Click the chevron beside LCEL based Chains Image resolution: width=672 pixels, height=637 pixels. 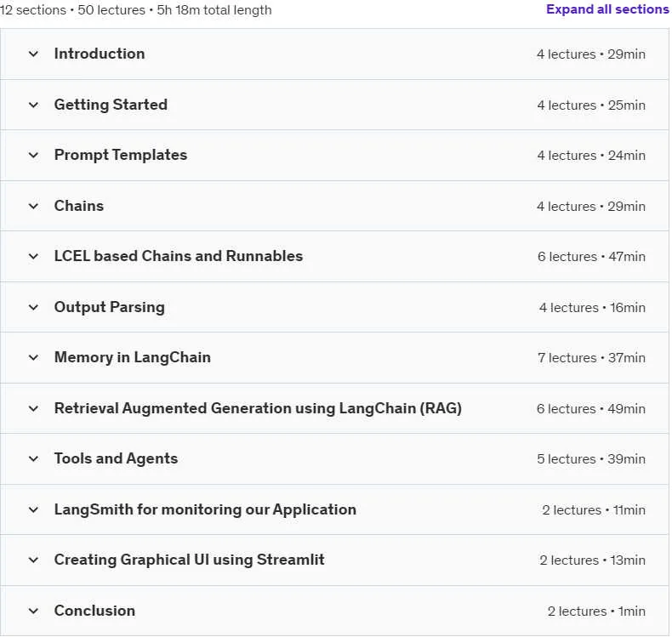click(x=33, y=256)
